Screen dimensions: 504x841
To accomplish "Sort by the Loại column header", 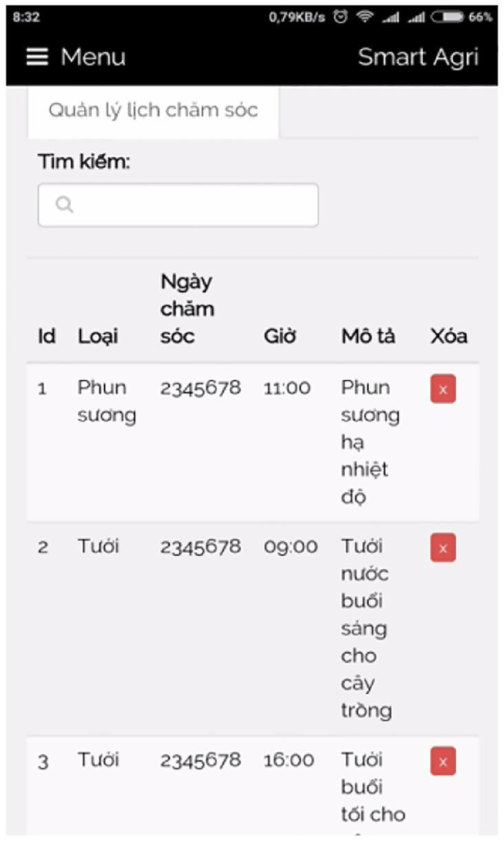I will (x=98, y=336).
